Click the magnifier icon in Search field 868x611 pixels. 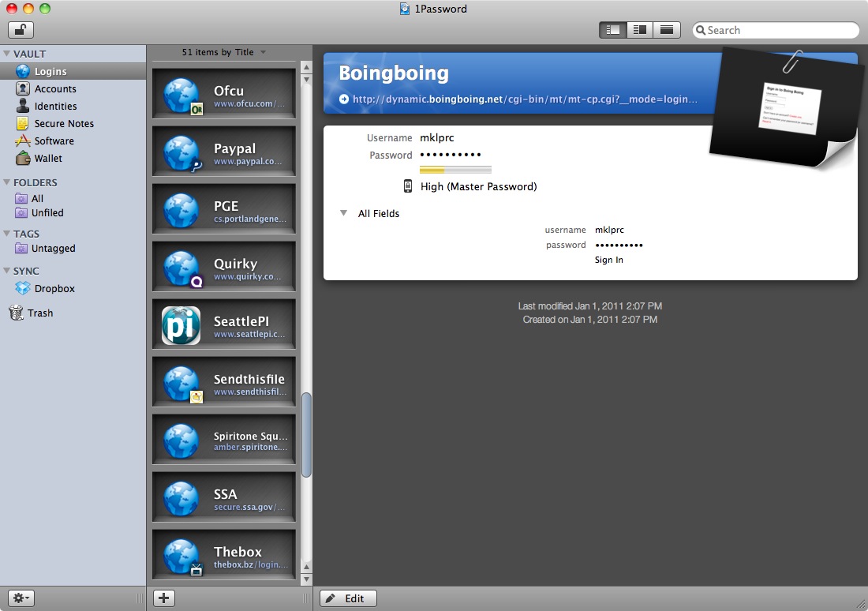point(701,30)
